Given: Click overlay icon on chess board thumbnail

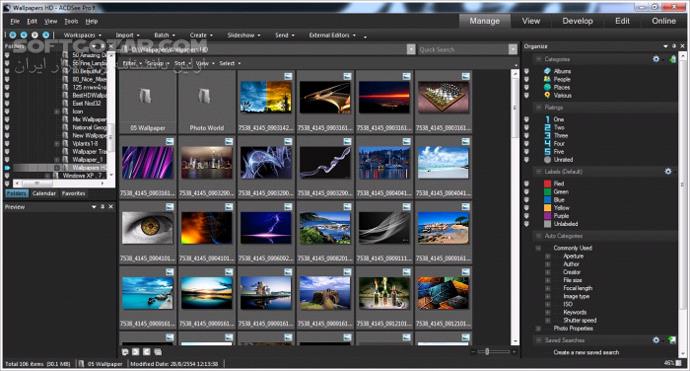Looking at the screenshot, I should click(x=466, y=76).
